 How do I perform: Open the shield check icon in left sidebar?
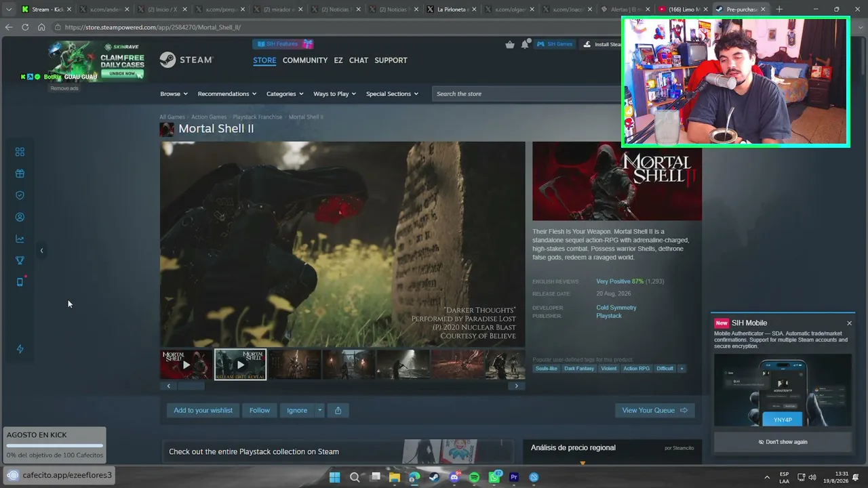point(20,195)
